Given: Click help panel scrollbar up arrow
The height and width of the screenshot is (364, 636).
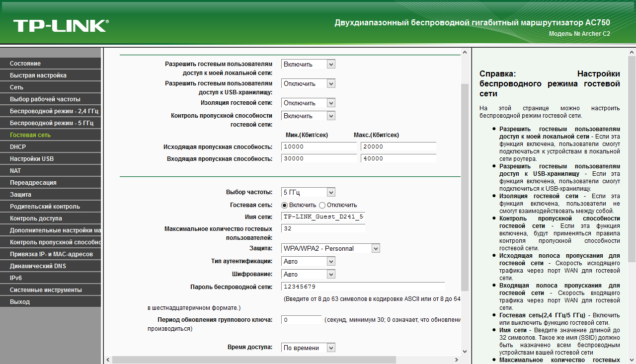Looking at the screenshot, I should (632, 52).
